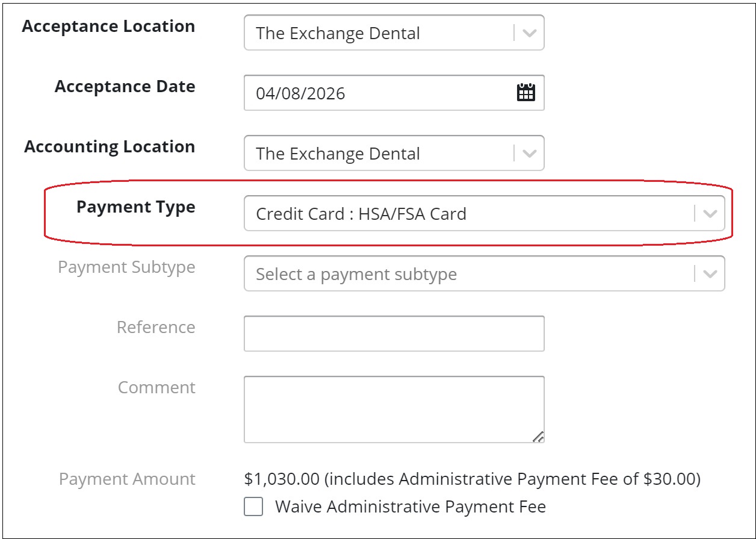Expand the Acceptance Location dropdown field

379,33
